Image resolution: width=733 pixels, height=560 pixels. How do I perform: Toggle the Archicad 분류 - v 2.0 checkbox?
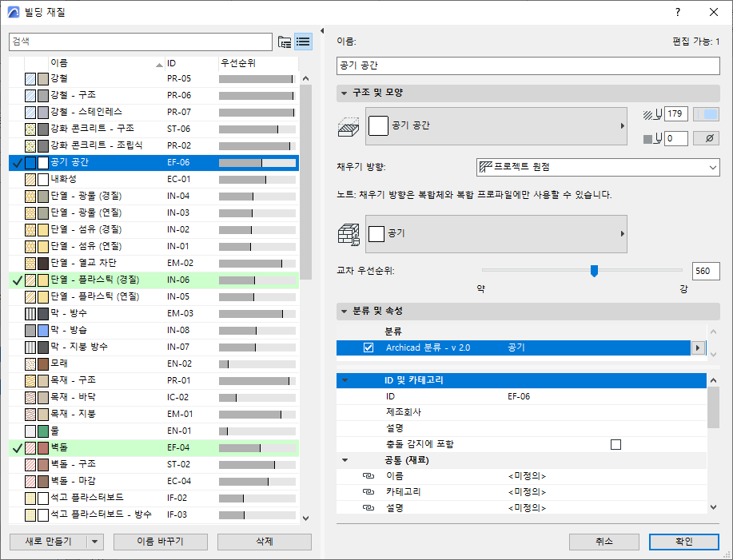click(368, 348)
